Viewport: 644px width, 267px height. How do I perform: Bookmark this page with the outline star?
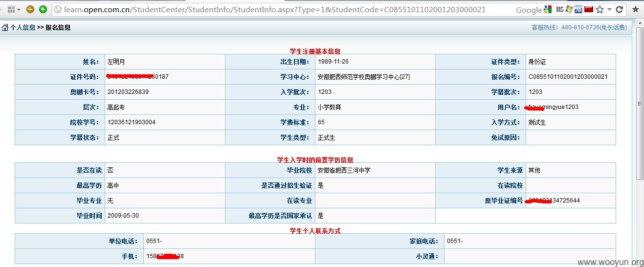600,9
